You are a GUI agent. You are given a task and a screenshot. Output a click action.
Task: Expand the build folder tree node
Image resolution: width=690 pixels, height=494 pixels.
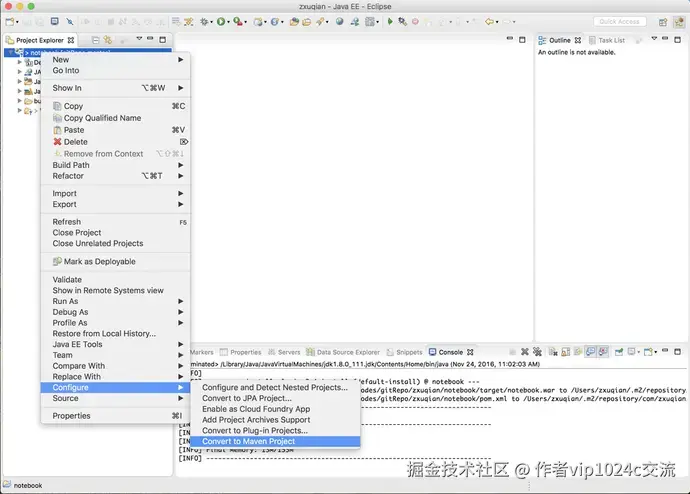tap(19, 101)
